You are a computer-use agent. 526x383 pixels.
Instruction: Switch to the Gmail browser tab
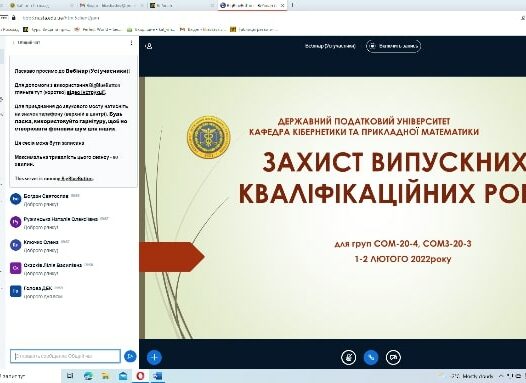coord(110,6)
